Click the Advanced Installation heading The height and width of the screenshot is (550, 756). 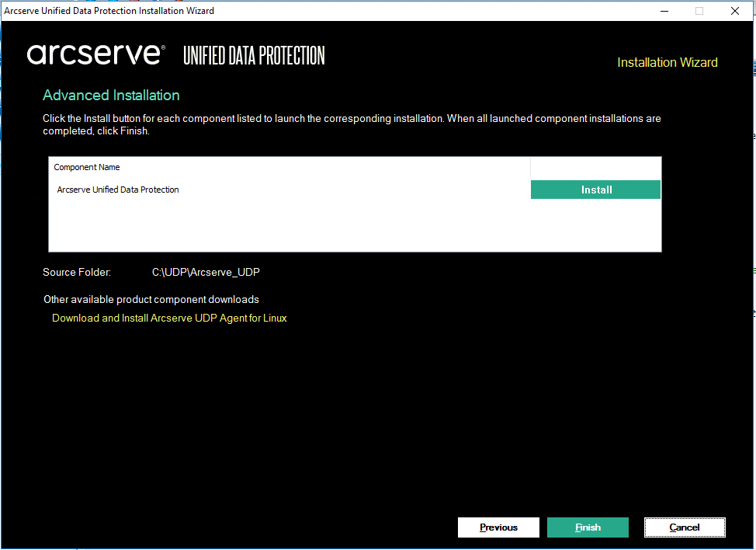111,95
